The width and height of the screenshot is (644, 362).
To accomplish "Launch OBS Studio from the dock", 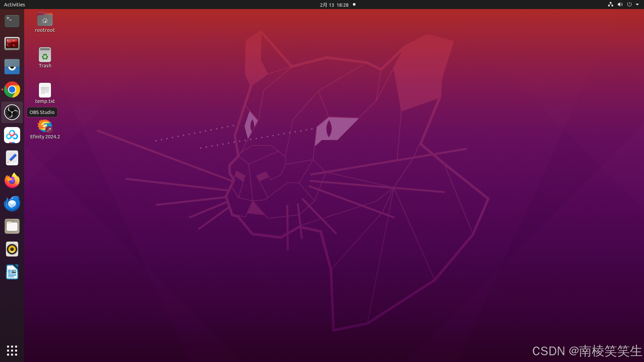I will pos(12,112).
